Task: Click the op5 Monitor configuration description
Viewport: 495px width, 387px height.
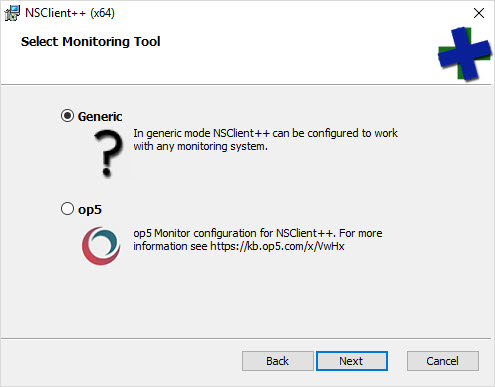Action: point(258,240)
